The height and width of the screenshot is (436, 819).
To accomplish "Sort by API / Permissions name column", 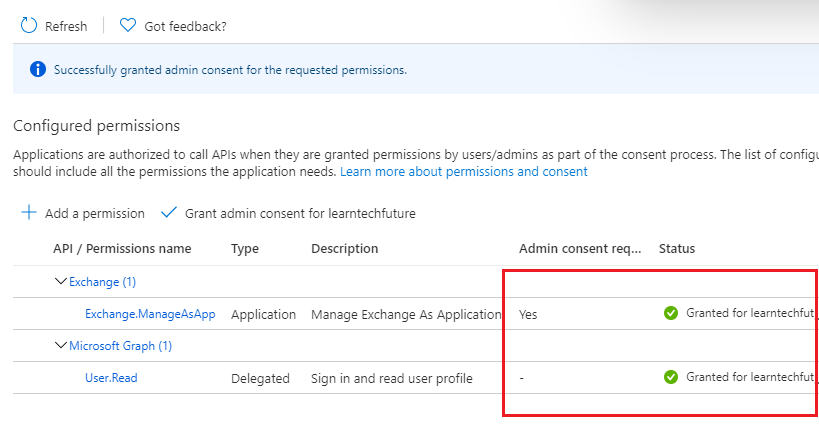I will [x=122, y=248].
